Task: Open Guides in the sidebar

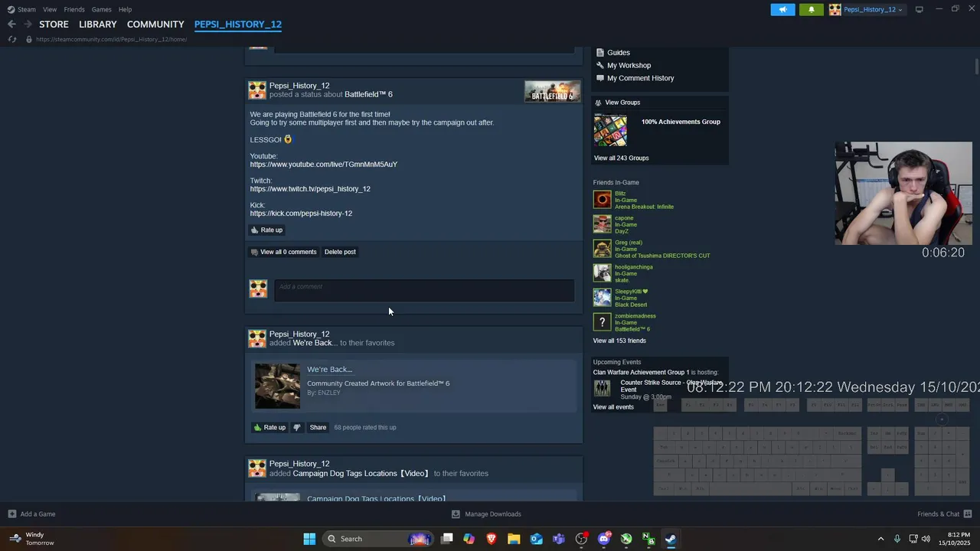Action: click(619, 53)
